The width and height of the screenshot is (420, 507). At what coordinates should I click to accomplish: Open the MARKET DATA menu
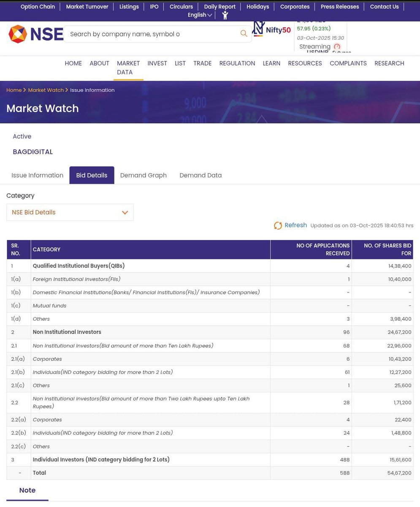128,68
